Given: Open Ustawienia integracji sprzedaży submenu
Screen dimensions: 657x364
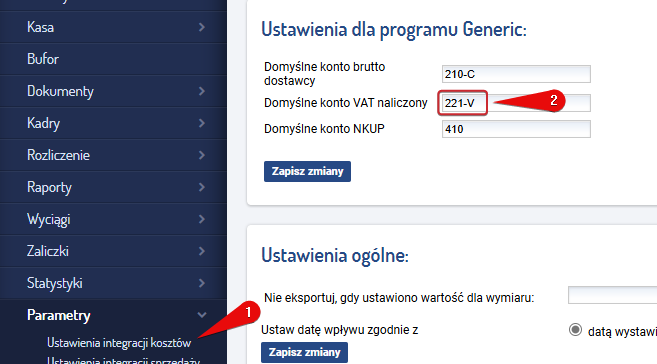Looking at the screenshot, I should coord(124,360).
